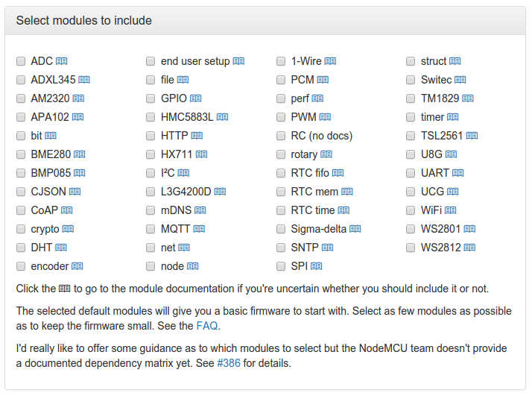Open the FAQ link

click(208, 326)
